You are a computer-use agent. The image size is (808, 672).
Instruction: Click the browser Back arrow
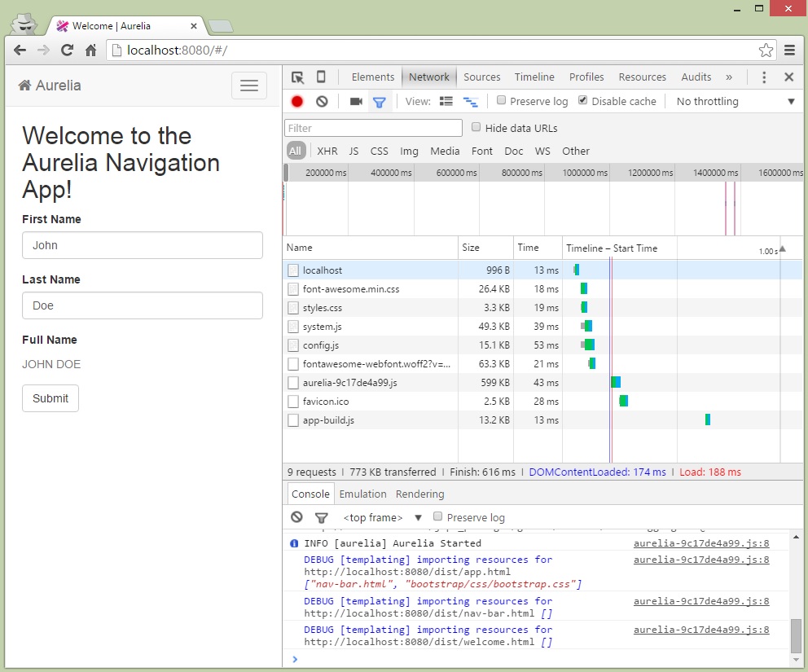20,50
